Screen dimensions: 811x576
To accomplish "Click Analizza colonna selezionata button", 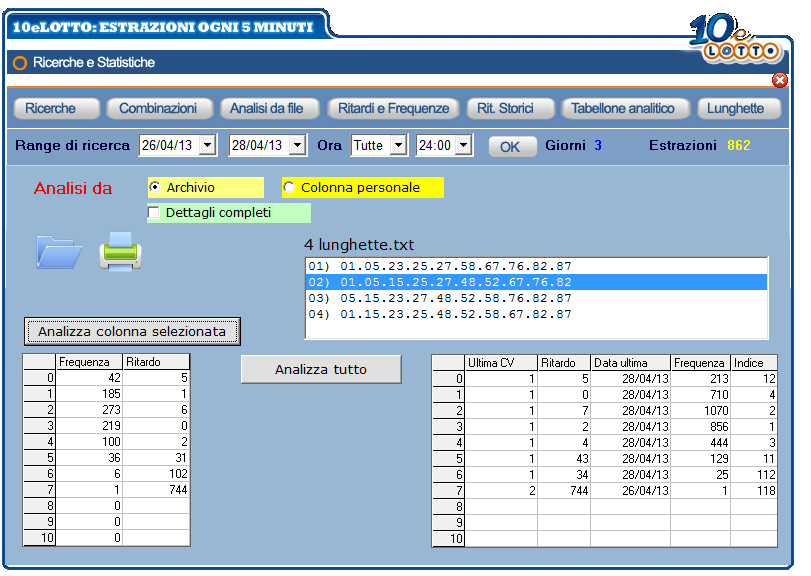I will tap(132, 331).
